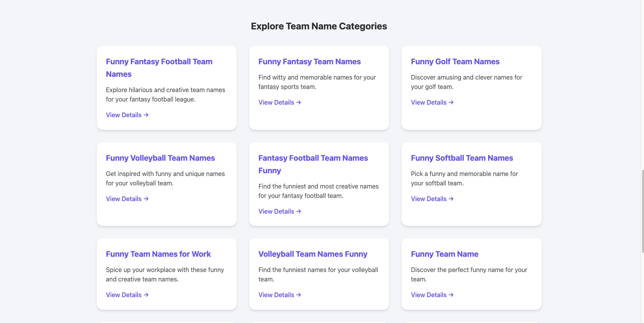Click View Details under Funny Volleyball Team Names
The width and height of the screenshot is (644, 323).
point(127,199)
